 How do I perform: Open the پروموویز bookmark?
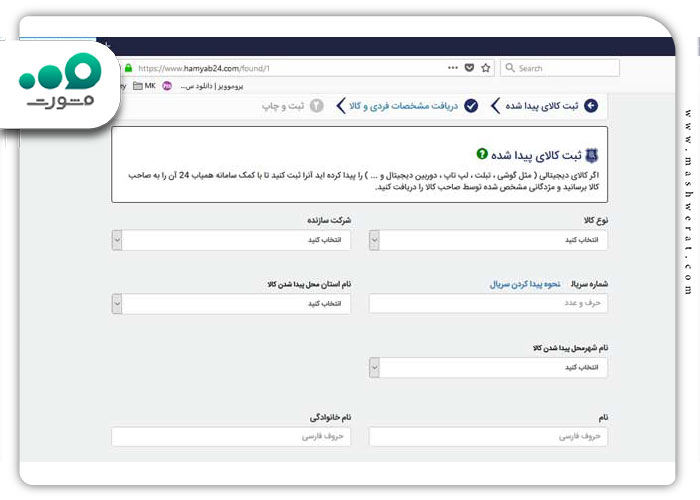click(x=212, y=86)
